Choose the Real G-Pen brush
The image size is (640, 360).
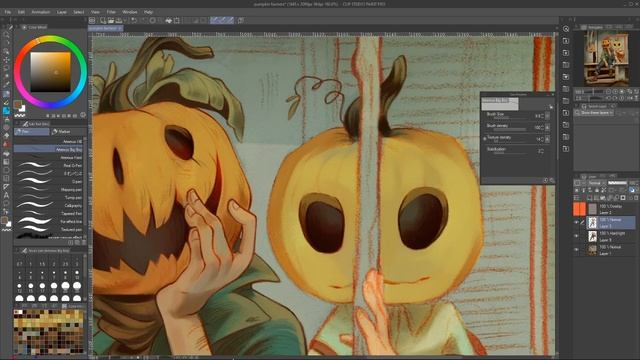(x=49, y=165)
